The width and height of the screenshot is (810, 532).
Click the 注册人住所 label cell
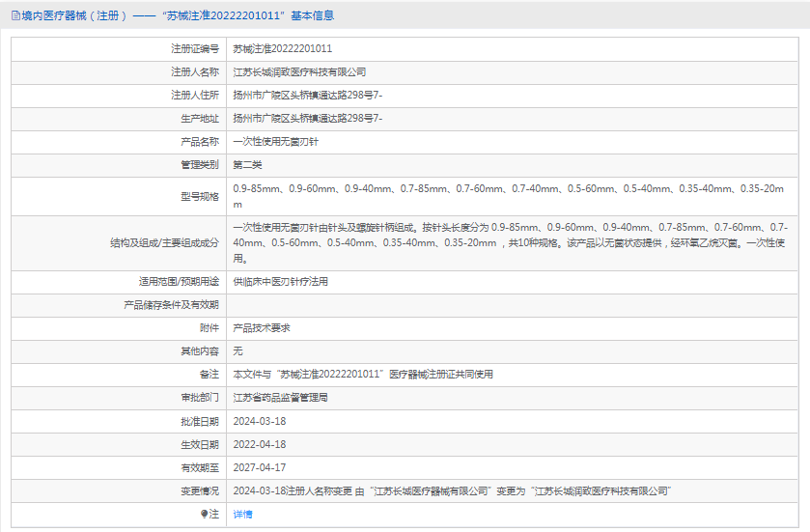pyautogui.click(x=119, y=95)
